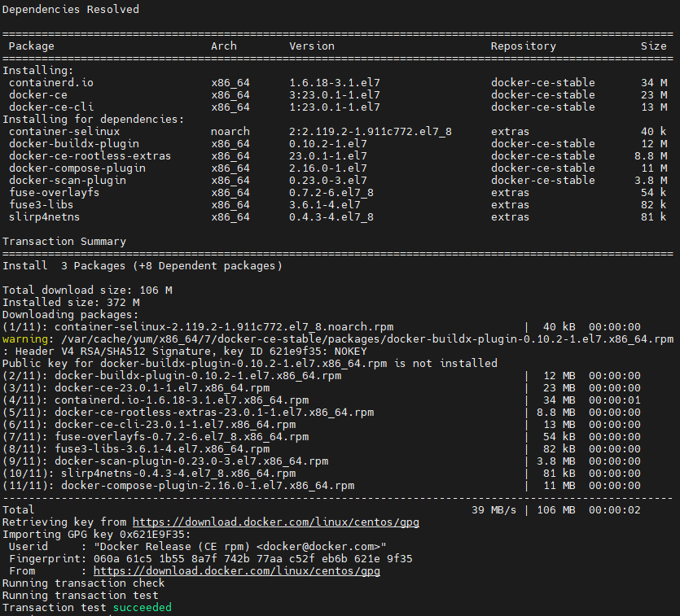Click 'noarch' architecture value
The image size is (680, 616).
click(x=230, y=132)
